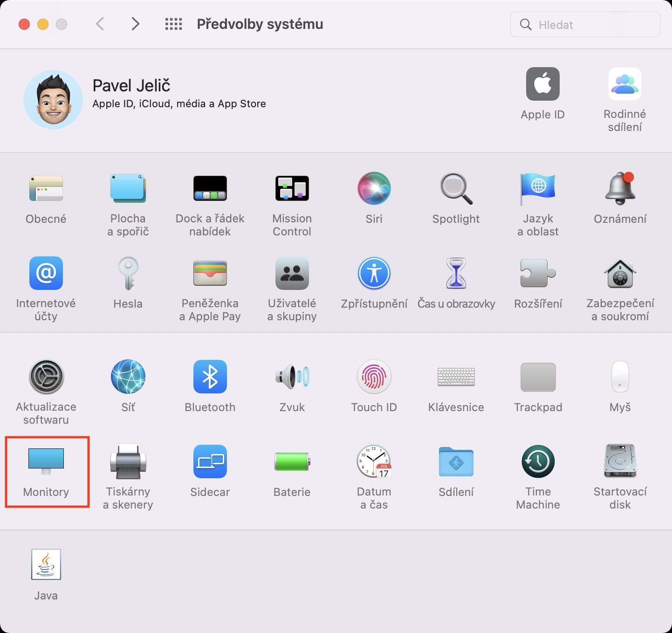Click the red close window button
This screenshot has height=633, width=672.
click(x=24, y=24)
